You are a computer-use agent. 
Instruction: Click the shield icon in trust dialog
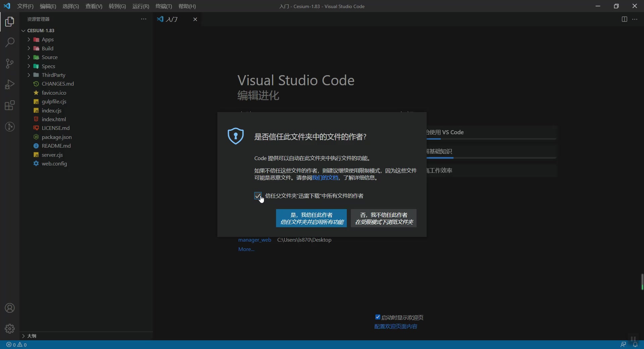tap(235, 136)
